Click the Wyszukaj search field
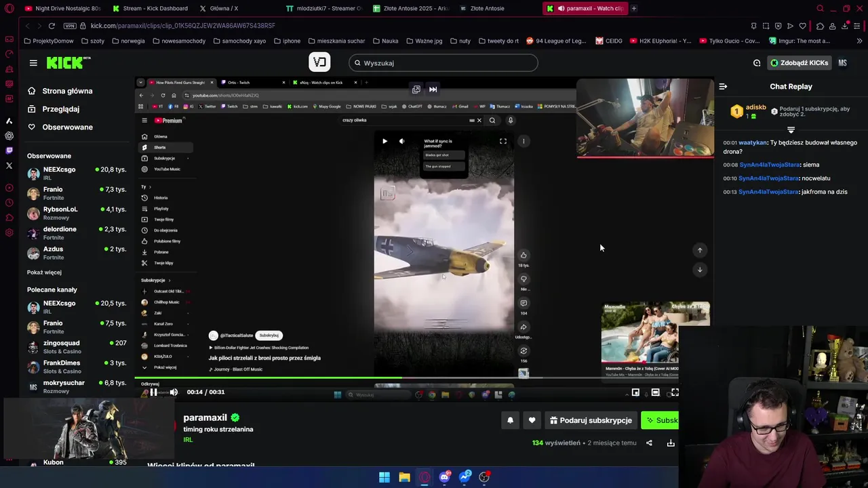The width and height of the screenshot is (868, 488). [443, 63]
